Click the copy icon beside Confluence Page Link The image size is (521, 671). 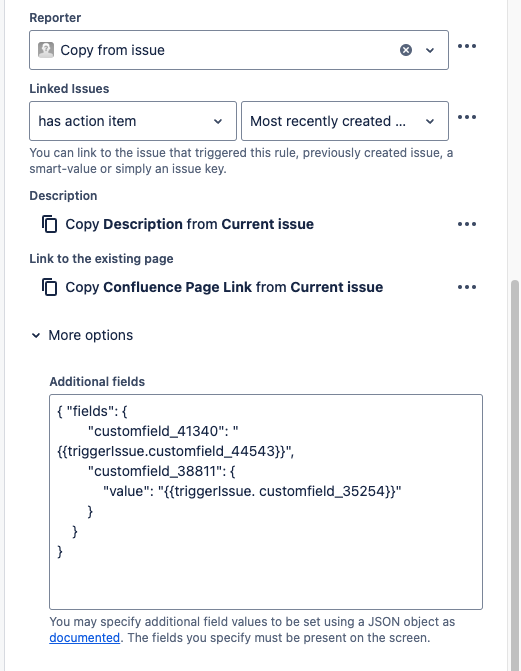pos(49,287)
